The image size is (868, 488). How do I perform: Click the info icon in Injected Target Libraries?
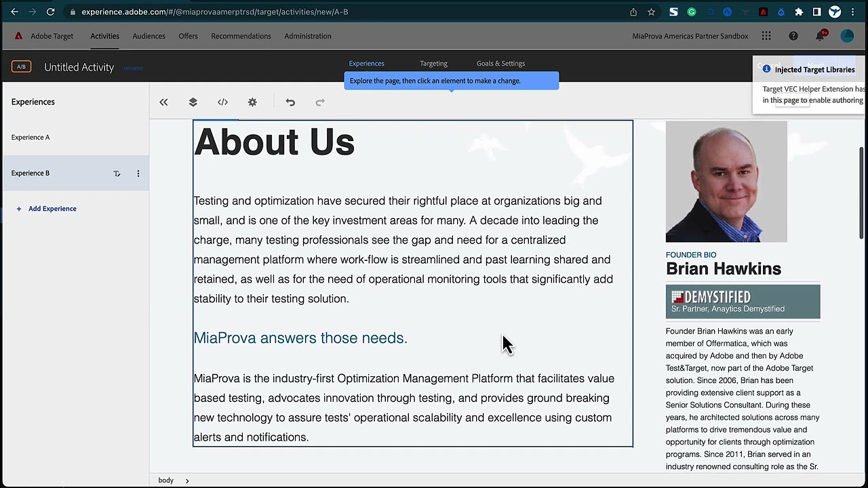767,69
